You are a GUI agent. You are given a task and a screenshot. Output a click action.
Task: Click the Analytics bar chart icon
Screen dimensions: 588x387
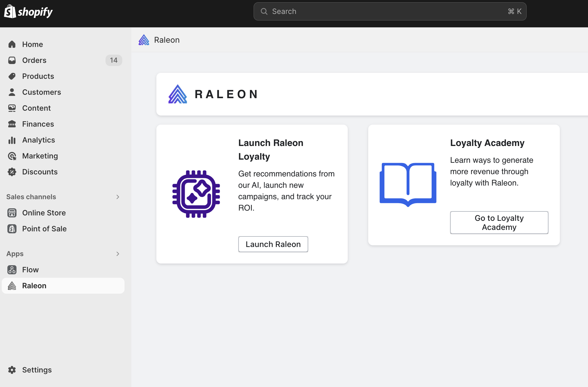(12, 140)
